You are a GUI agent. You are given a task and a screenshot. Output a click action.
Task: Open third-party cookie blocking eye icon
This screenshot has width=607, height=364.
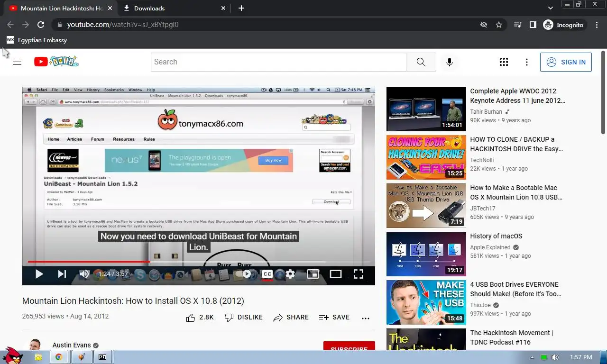pyautogui.click(x=484, y=25)
